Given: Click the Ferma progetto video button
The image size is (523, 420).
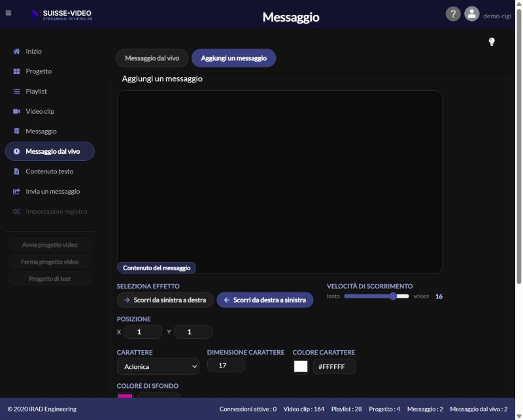Looking at the screenshot, I should pos(50,262).
